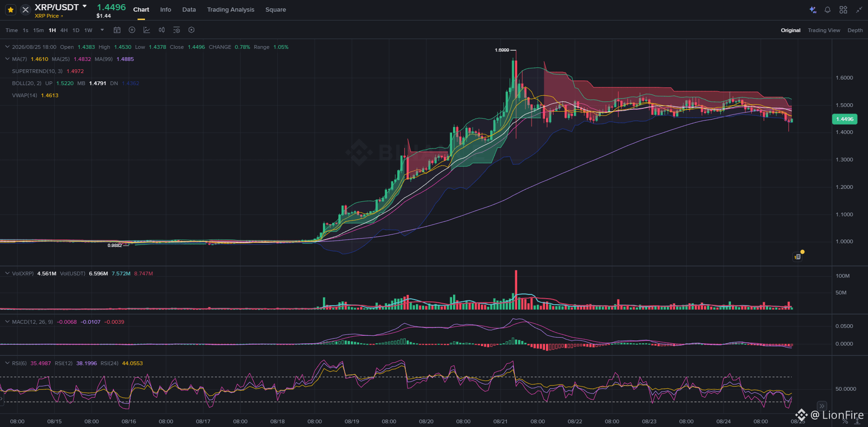Collapse the OHLC info row chevron
Image resolution: width=868 pixels, height=427 pixels.
(7, 47)
